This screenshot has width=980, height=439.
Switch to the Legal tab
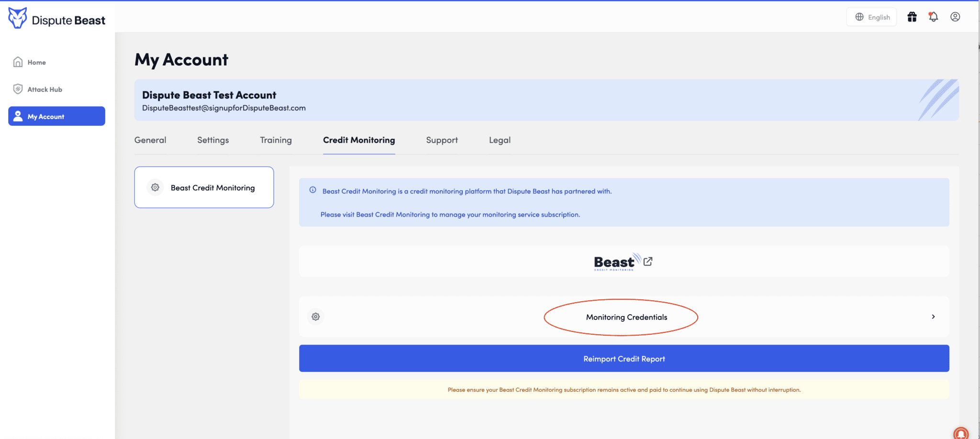(x=500, y=140)
